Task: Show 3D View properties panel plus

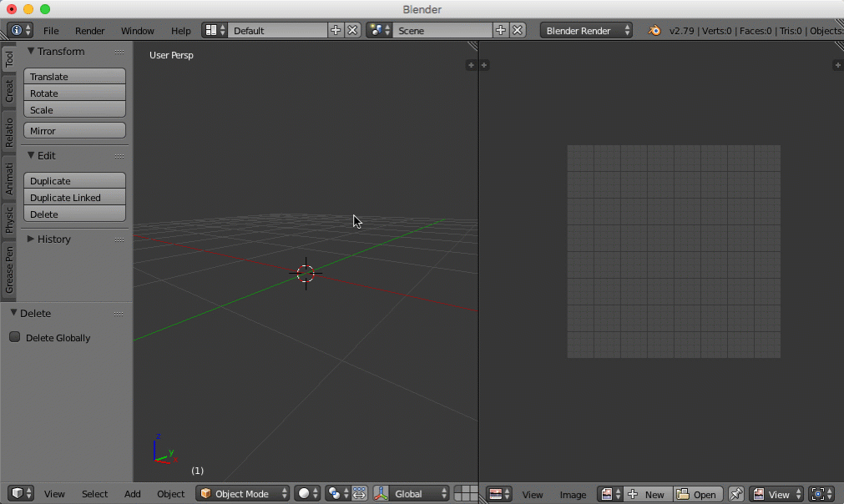Action: click(471, 65)
